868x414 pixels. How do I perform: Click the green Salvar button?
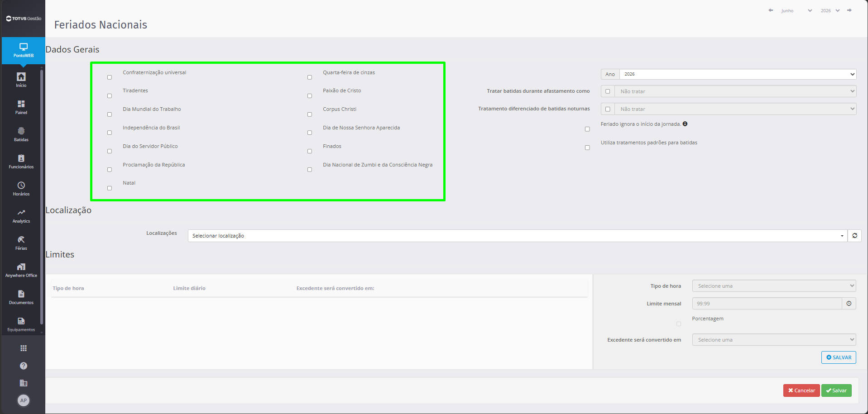[x=836, y=390]
